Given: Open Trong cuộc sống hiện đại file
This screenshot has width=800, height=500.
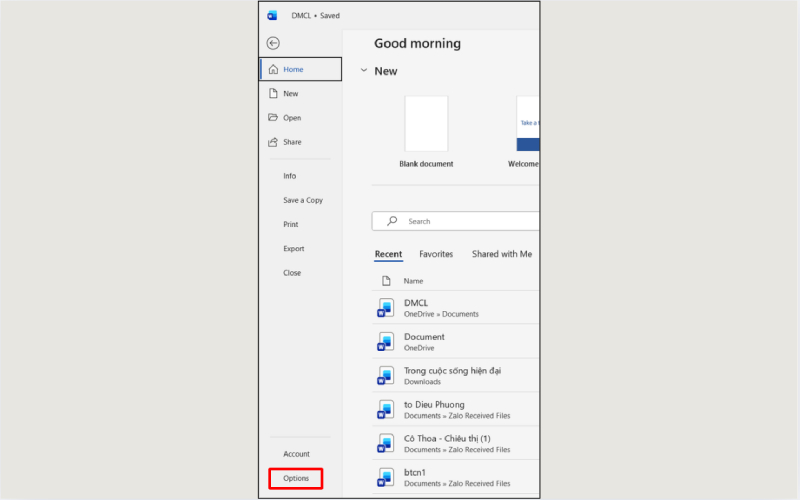Looking at the screenshot, I should click(456, 376).
